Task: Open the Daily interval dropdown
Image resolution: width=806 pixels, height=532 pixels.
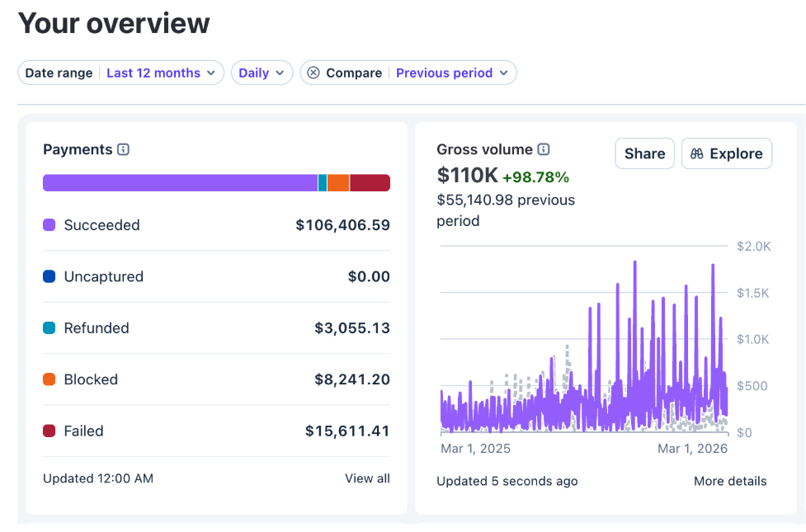Action: tap(262, 73)
